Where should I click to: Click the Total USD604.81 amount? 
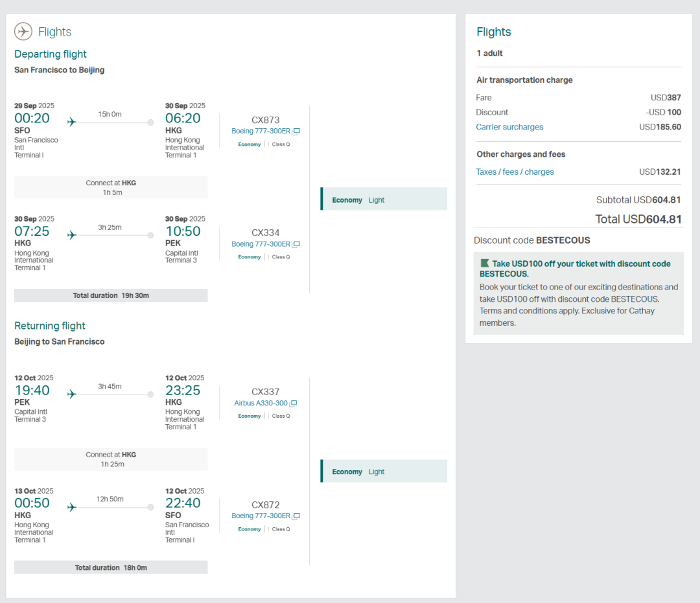(x=638, y=220)
